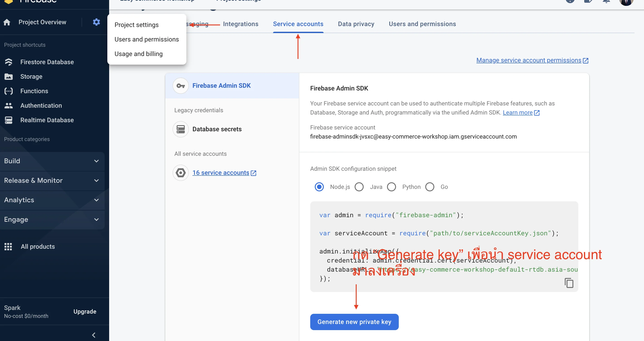Image resolution: width=644 pixels, height=341 pixels.
Task: Choose Users and permissions in the popup menu
Action: click(147, 39)
